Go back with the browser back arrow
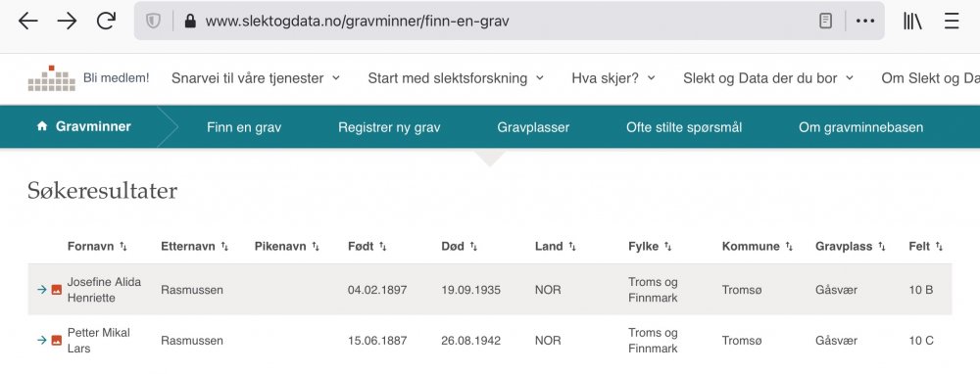Image resolution: width=980 pixels, height=374 pixels. 27,22
